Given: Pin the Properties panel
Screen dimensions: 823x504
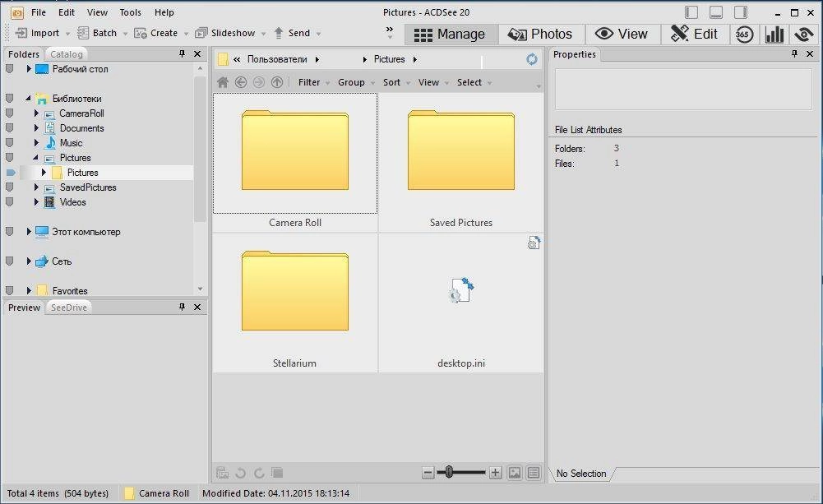Looking at the screenshot, I should point(795,53).
